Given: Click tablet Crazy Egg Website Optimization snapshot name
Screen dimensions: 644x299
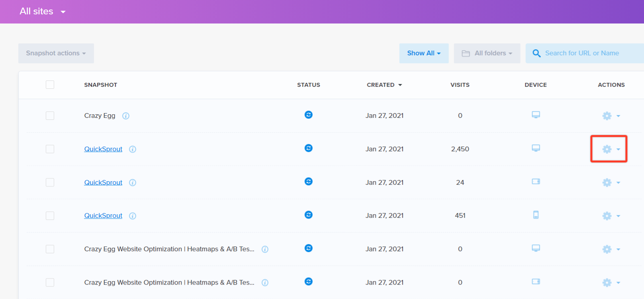Looking at the screenshot, I should coord(169,283).
